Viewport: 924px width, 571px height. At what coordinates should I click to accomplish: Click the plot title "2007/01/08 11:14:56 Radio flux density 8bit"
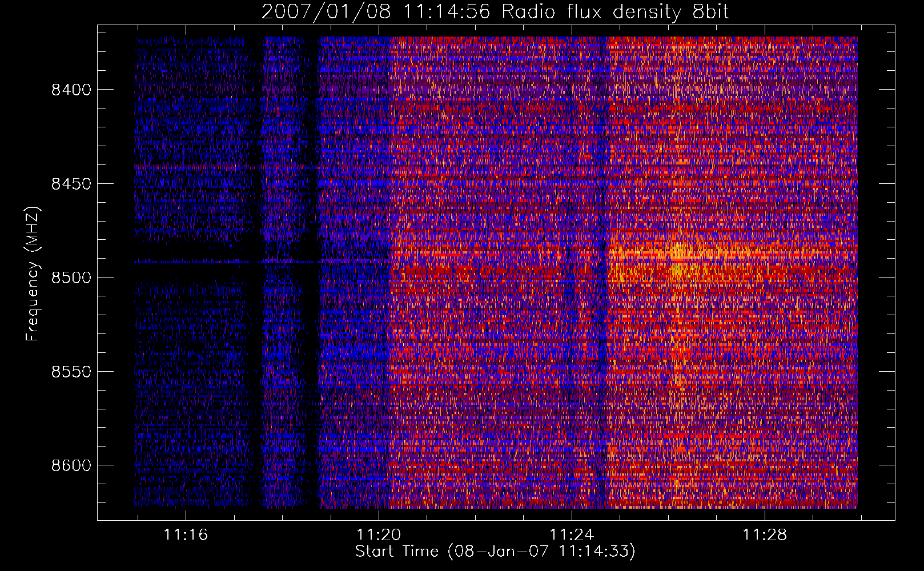(x=495, y=11)
